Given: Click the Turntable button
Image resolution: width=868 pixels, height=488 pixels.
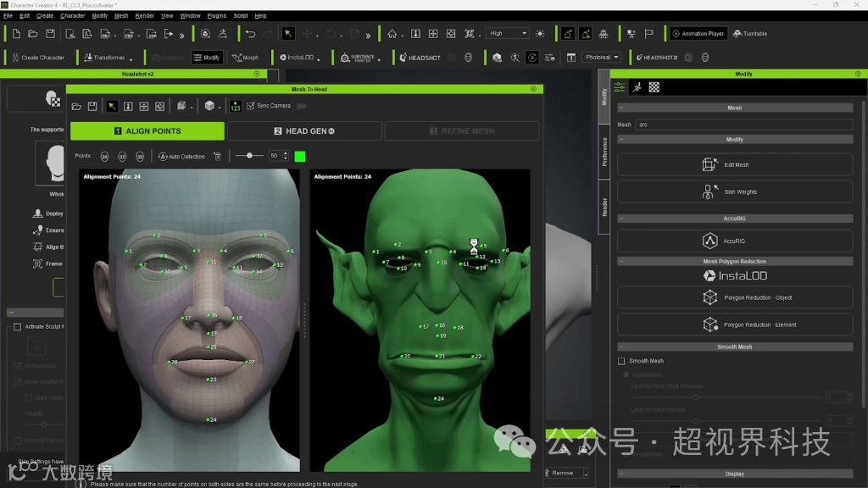Looking at the screenshot, I should point(749,34).
